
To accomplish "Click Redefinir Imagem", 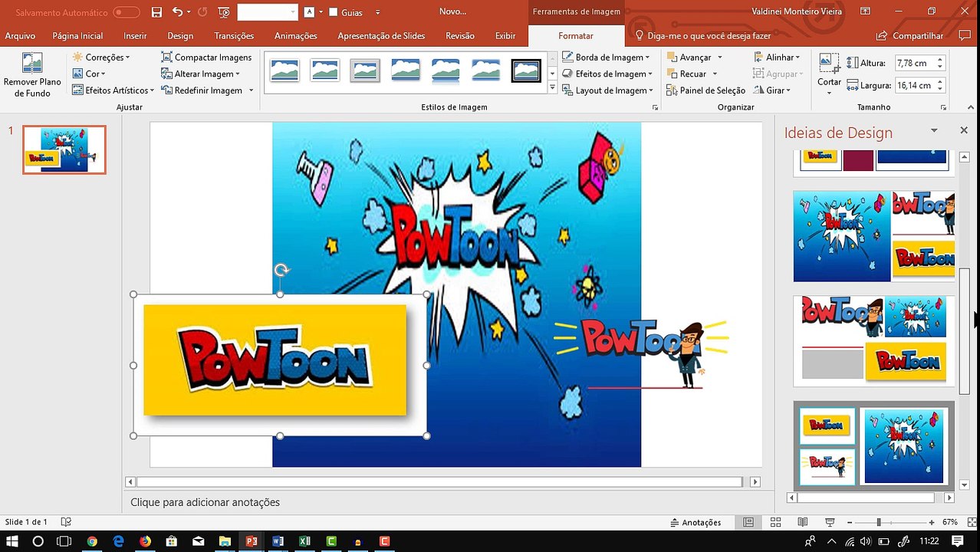I will click(x=207, y=90).
